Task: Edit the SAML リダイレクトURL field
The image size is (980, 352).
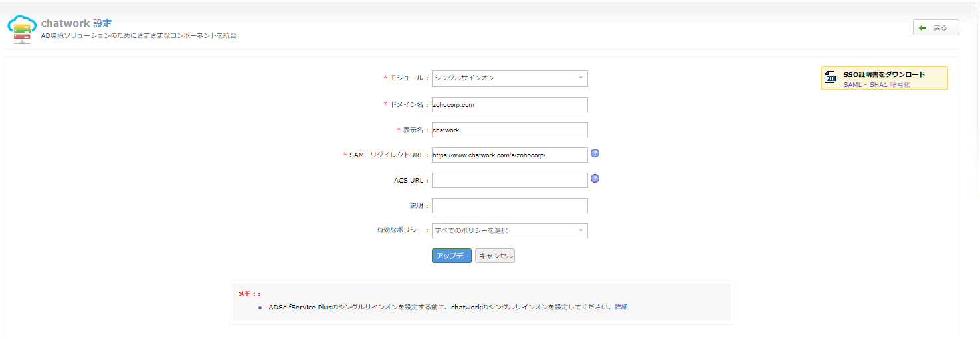Action: 510,155
